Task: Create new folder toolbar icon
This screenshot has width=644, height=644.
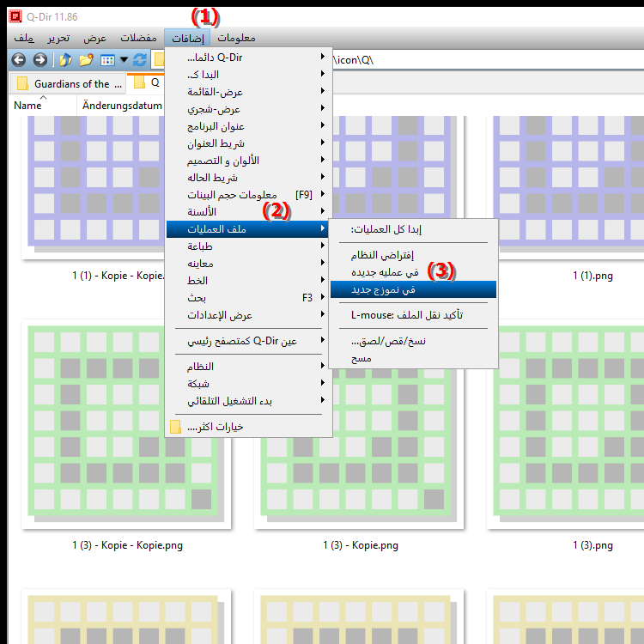Action: (x=86, y=60)
